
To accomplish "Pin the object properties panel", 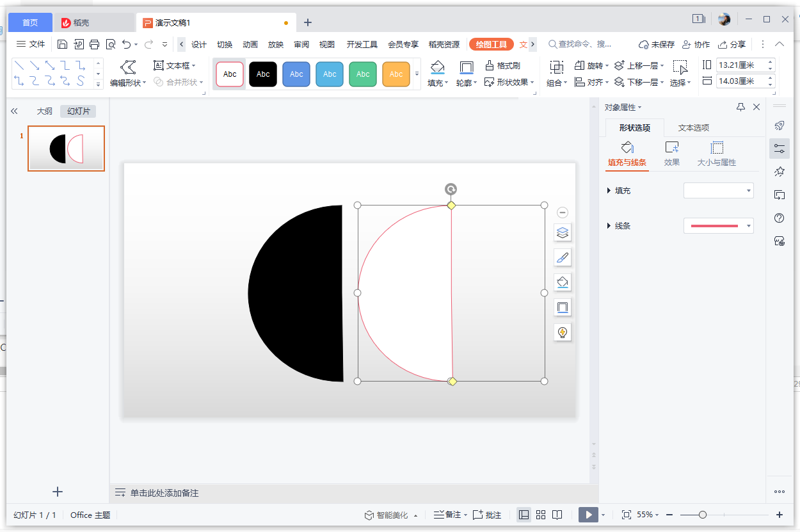I will point(741,107).
